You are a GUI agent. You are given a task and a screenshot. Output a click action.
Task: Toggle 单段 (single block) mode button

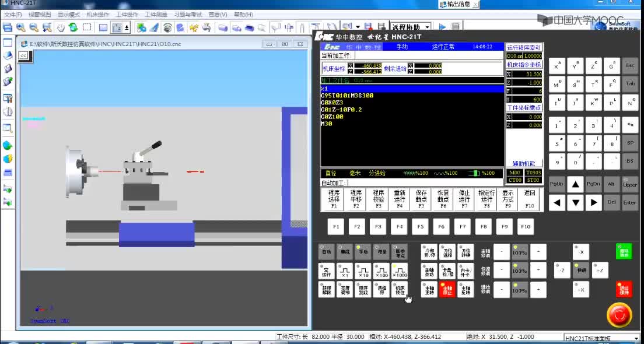point(345,252)
